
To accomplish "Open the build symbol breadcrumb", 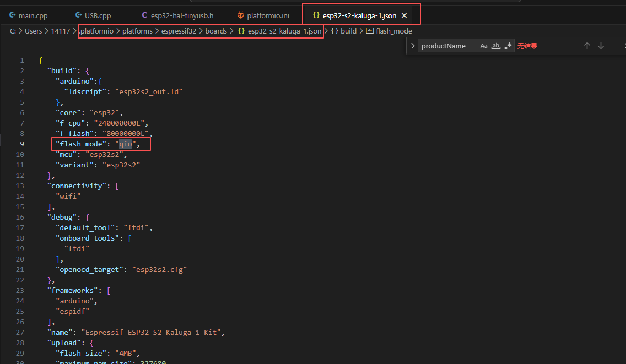I will point(348,31).
